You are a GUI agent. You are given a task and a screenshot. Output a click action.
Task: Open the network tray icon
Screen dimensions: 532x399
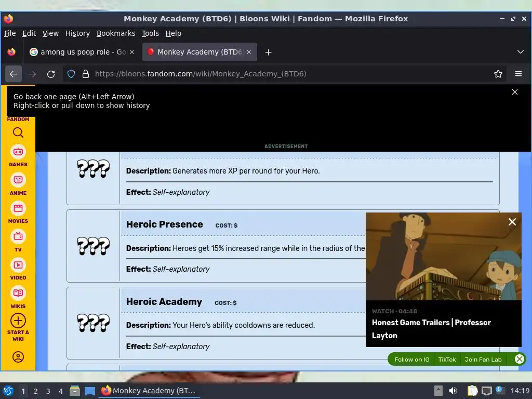click(x=486, y=391)
